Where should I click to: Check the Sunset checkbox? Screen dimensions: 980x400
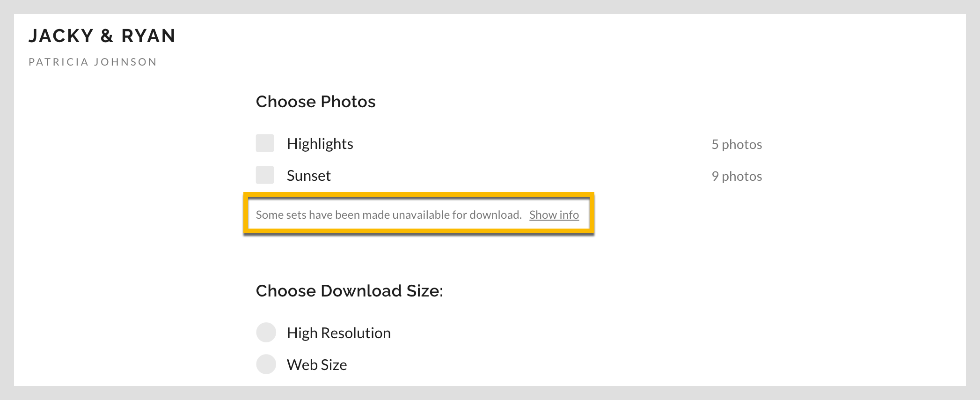point(265,175)
